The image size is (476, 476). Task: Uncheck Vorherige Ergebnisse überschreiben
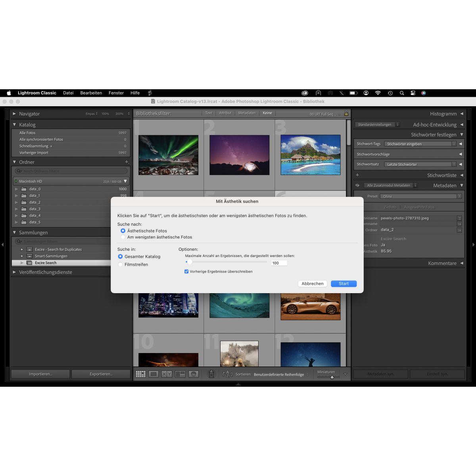[186, 272]
